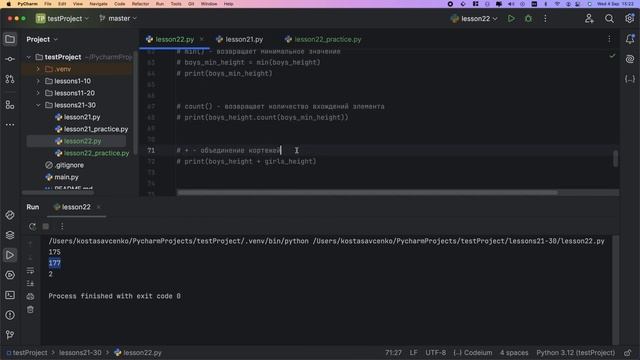Click the editor horizontal scrollbar
This screenshot has width=640, height=360.
coord(367,192)
